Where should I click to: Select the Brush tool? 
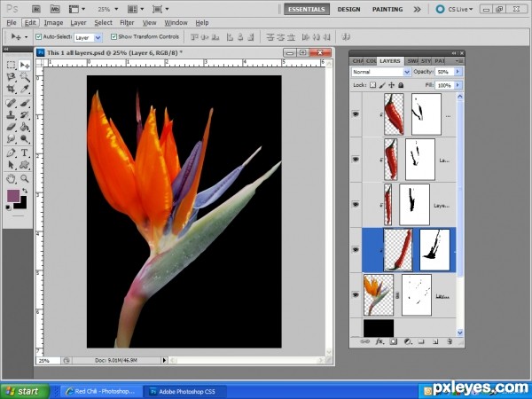[x=24, y=103]
